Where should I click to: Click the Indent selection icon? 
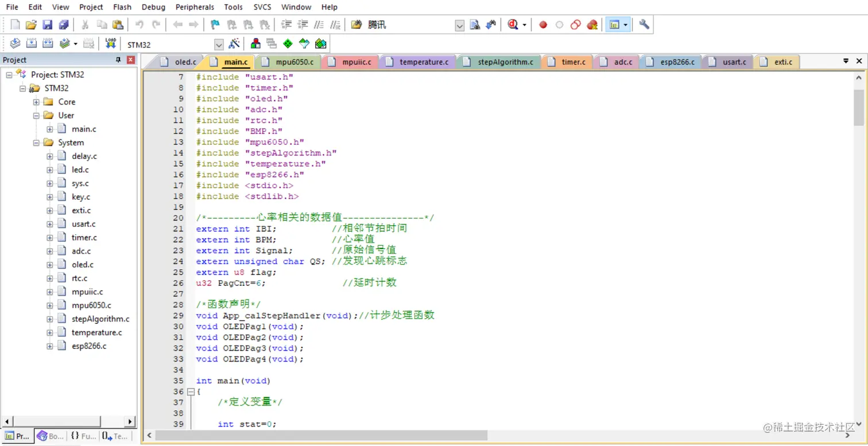coord(286,25)
